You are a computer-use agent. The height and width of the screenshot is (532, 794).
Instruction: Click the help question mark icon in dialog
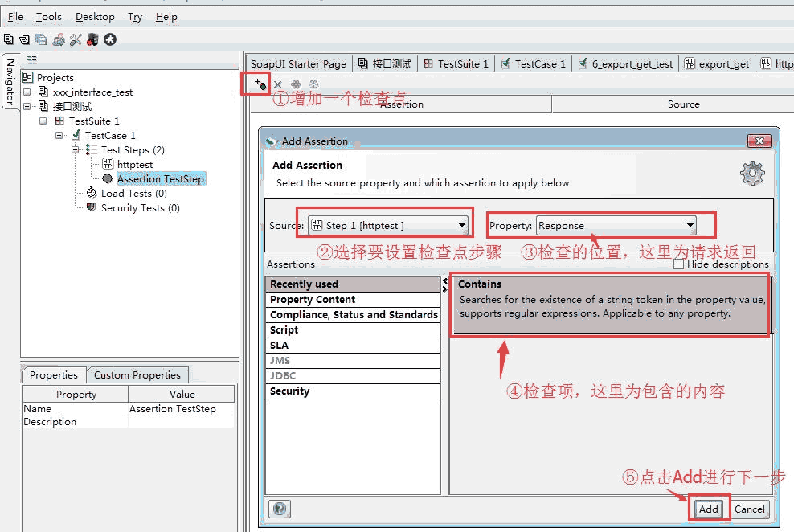point(280,509)
